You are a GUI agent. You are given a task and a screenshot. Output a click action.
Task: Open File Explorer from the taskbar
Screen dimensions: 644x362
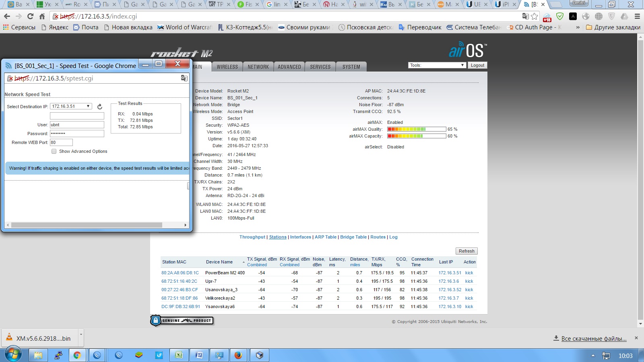(x=38, y=355)
